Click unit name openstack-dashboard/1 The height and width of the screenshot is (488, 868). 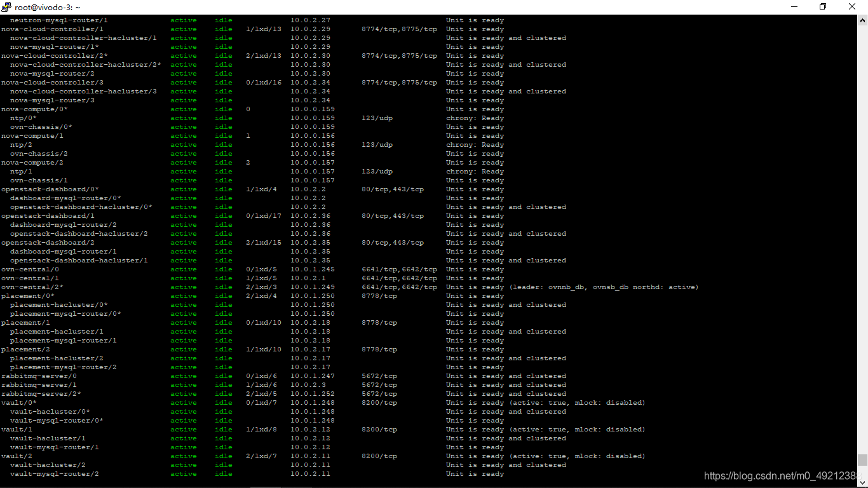click(48, 216)
